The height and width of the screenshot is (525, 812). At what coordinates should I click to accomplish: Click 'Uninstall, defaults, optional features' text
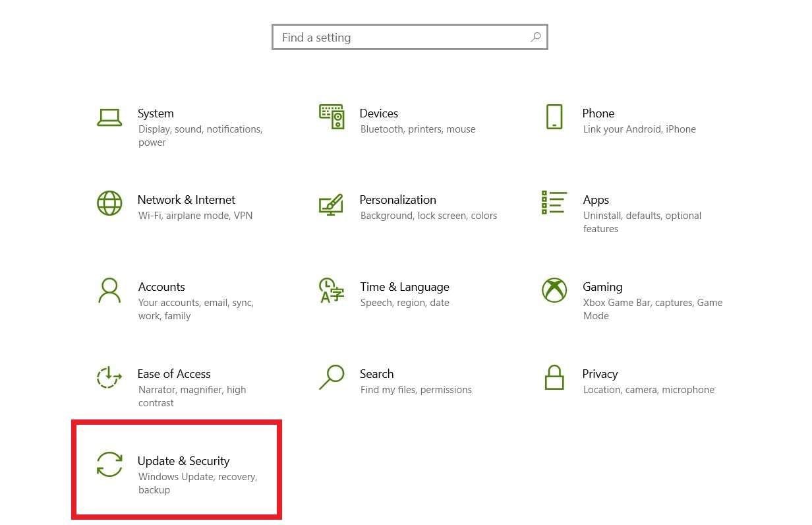point(642,222)
